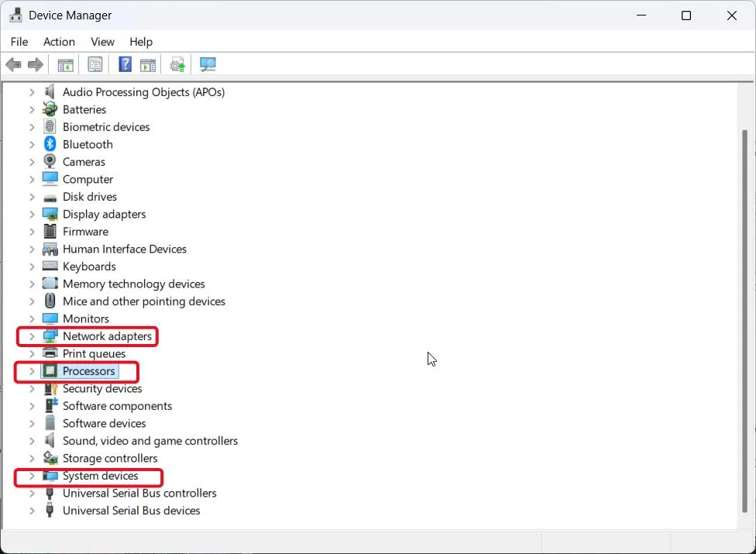This screenshot has width=756, height=554.
Task: Click the Action Pane toolbar icon
Action: [x=148, y=64]
